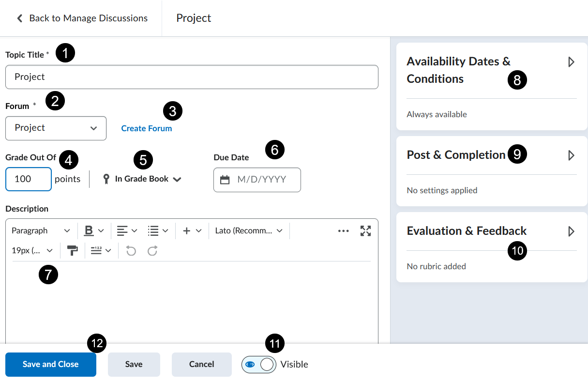Go back to Manage Discussions
This screenshot has height=383, width=588.
pyautogui.click(x=82, y=18)
